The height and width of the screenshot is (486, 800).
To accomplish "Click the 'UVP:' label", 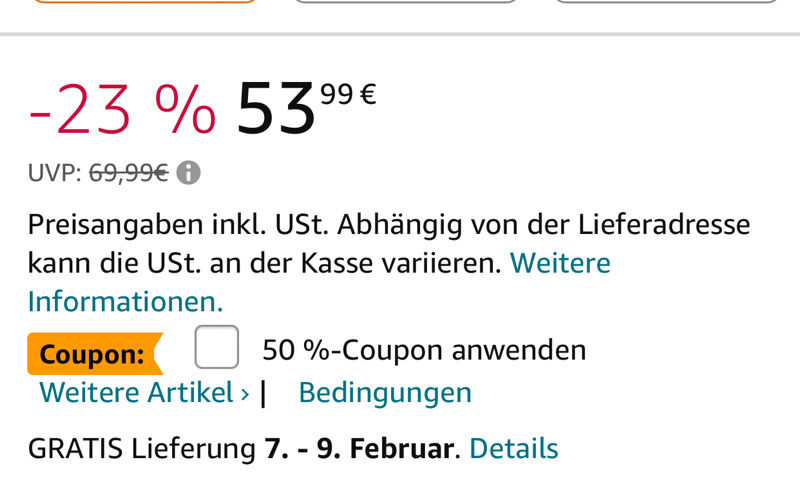I will coord(55,173).
